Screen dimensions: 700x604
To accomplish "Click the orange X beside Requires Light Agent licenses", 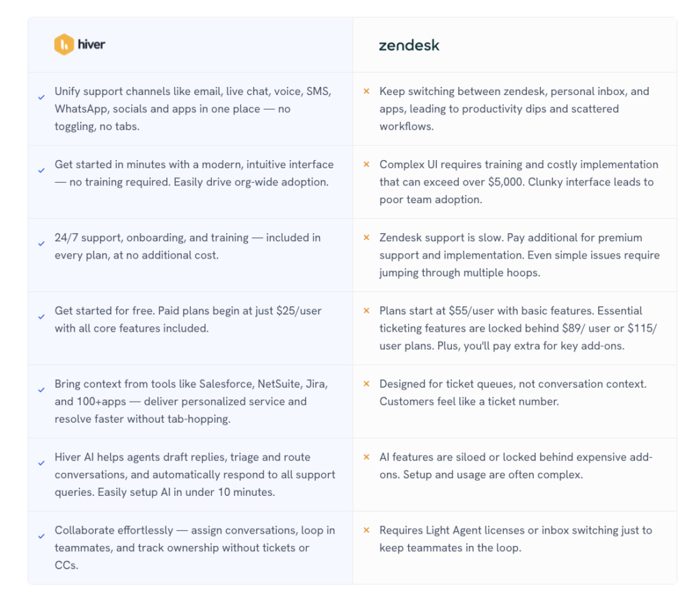I will pos(366,530).
